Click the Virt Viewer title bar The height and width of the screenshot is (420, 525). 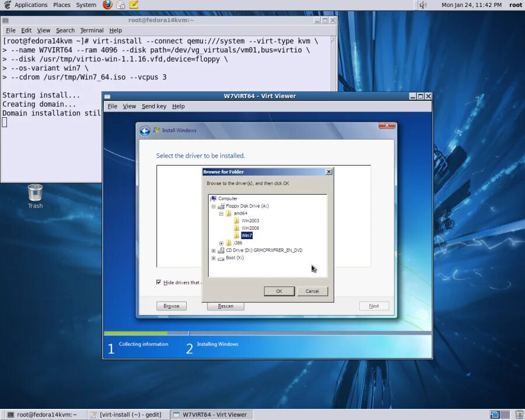[x=260, y=96]
